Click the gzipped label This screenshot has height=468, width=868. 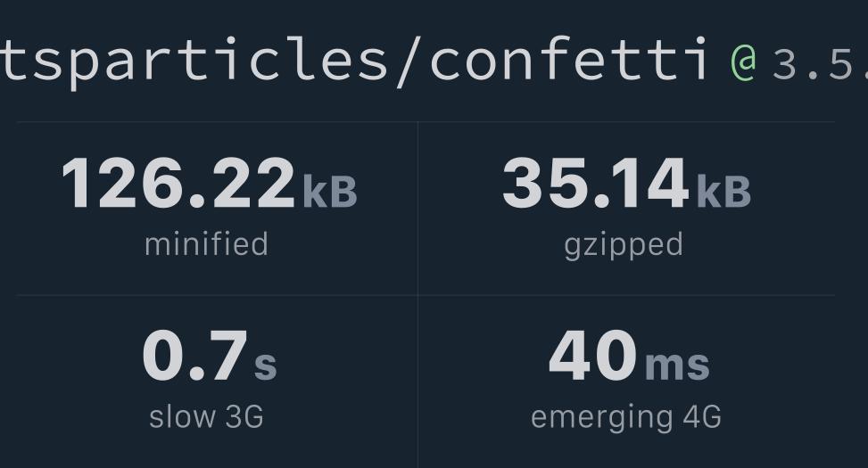(x=624, y=246)
